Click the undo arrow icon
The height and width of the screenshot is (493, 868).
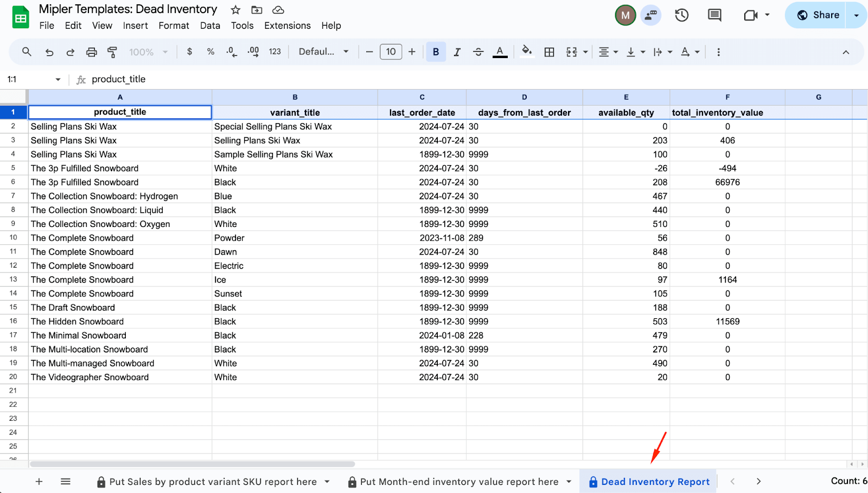click(x=49, y=52)
